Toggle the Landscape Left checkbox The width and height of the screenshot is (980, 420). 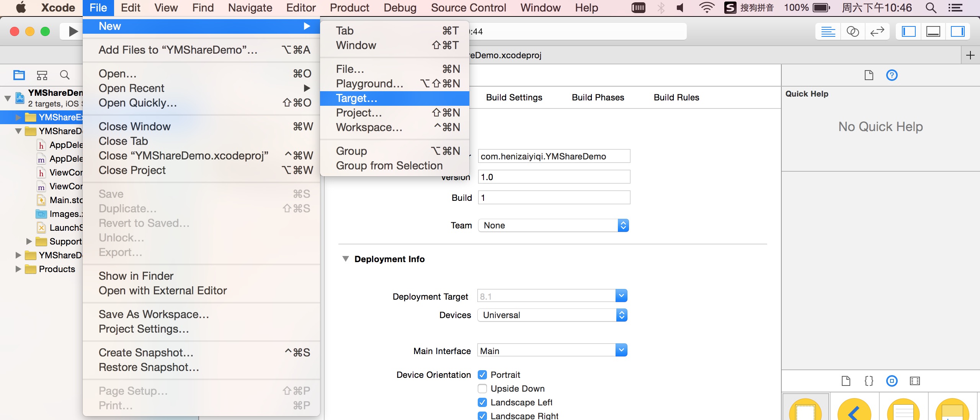click(482, 402)
